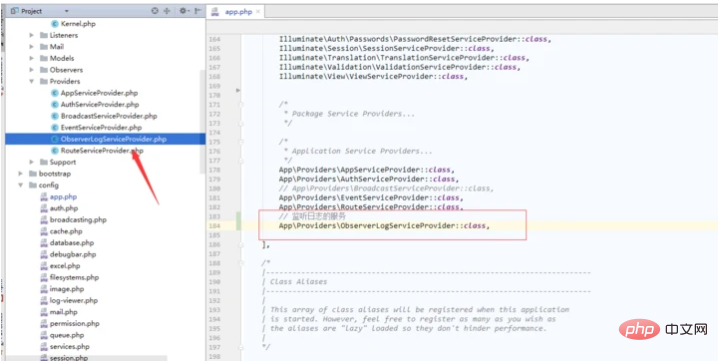Click the TranslationServiceProvider::class code line
Viewport: 718px width, 362px height.
tap(404, 58)
